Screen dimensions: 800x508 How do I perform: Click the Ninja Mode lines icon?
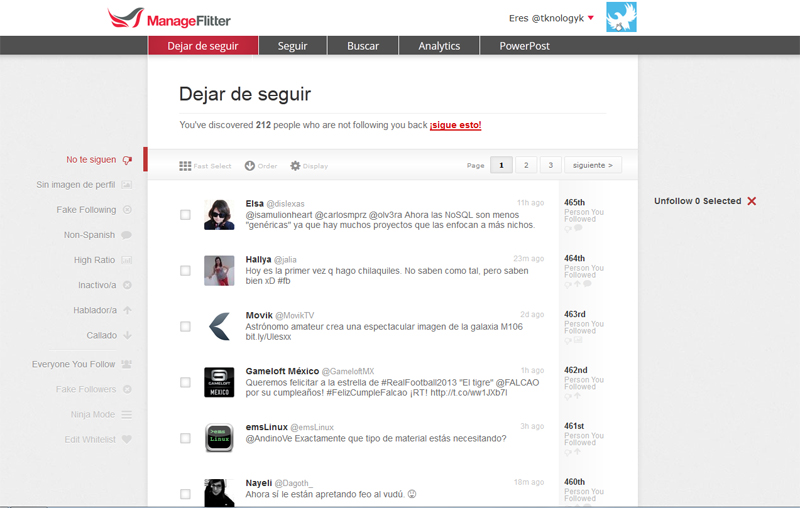coord(127,415)
